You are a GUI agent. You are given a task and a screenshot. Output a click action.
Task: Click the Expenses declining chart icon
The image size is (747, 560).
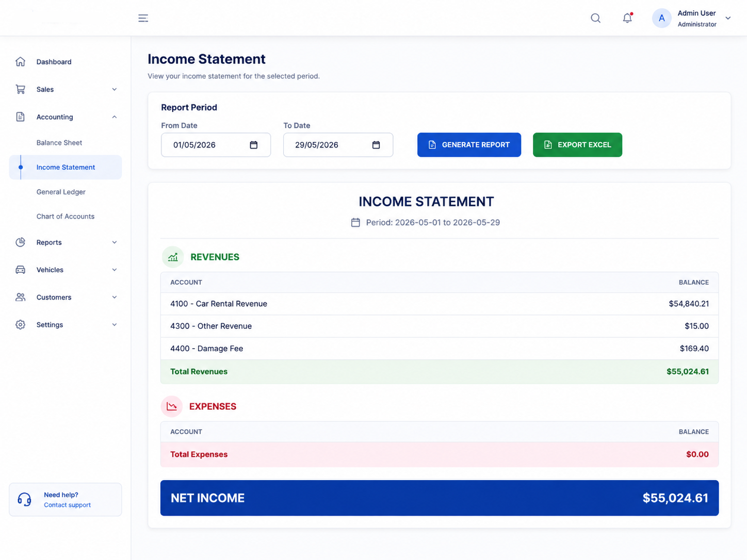pyautogui.click(x=172, y=406)
